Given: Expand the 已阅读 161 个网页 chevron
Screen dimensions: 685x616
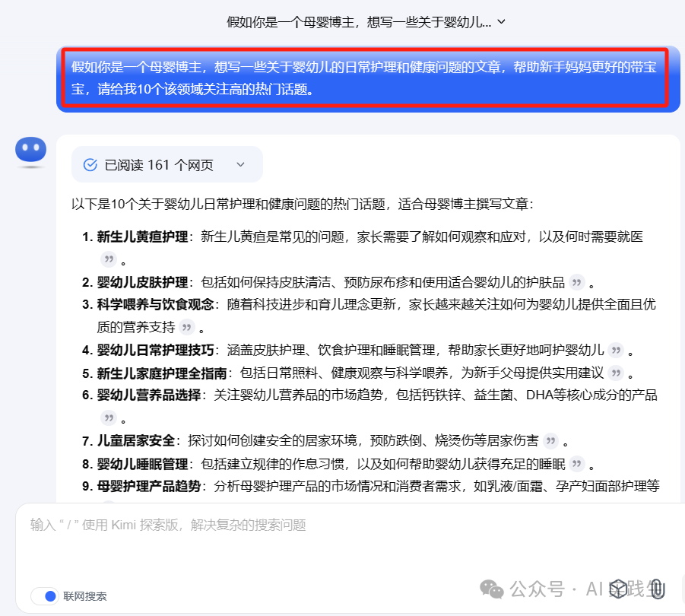Looking at the screenshot, I should (240, 164).
